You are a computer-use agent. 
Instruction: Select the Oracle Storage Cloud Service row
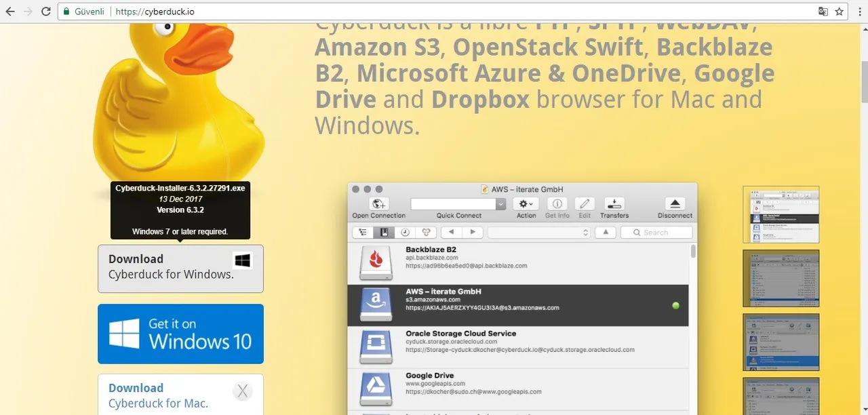518,347
